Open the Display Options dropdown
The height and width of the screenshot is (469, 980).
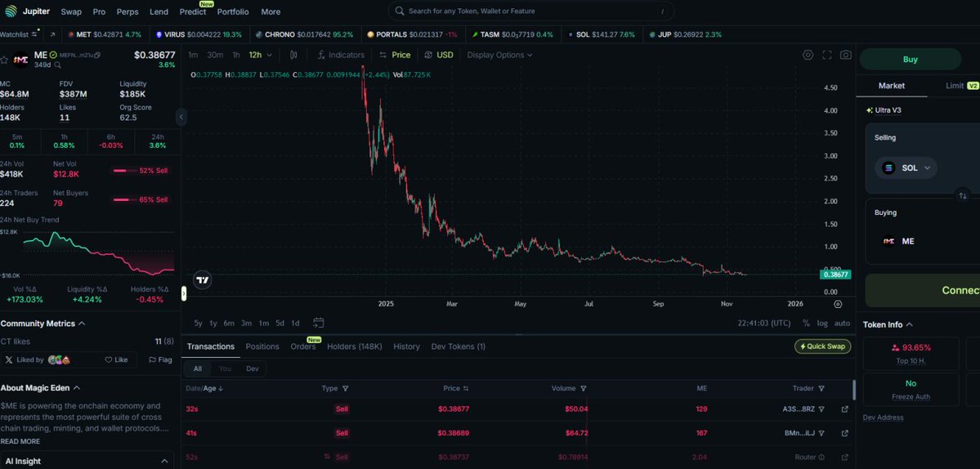click(499, 55)
